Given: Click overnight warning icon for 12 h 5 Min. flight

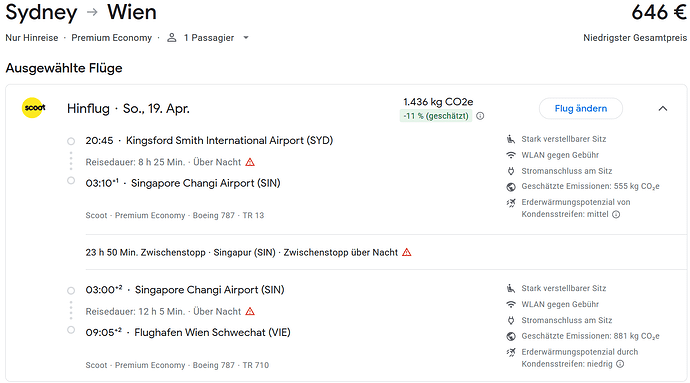Looking at the screenshot, I should [x=250, y=311].
